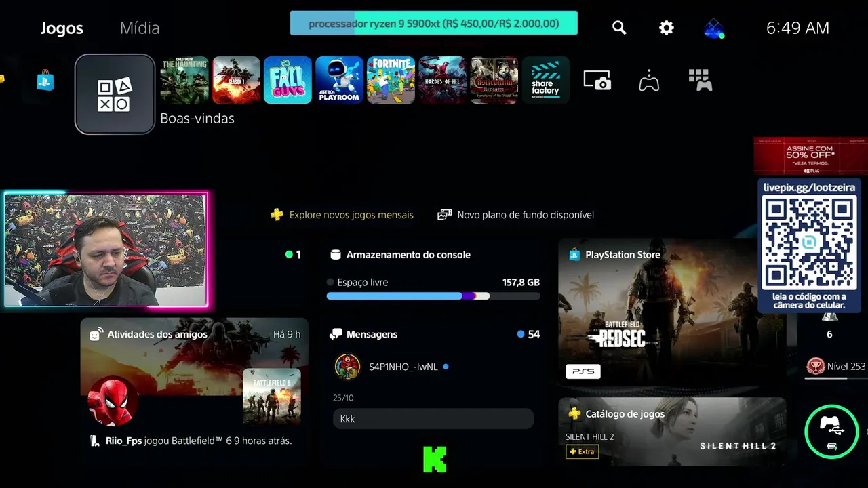
Task: Open the Battlefield REDSEC store banner
Action: click(672, 314)
